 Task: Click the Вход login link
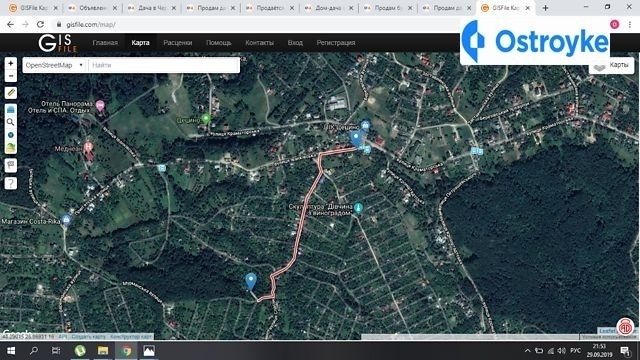pos(295,42)
